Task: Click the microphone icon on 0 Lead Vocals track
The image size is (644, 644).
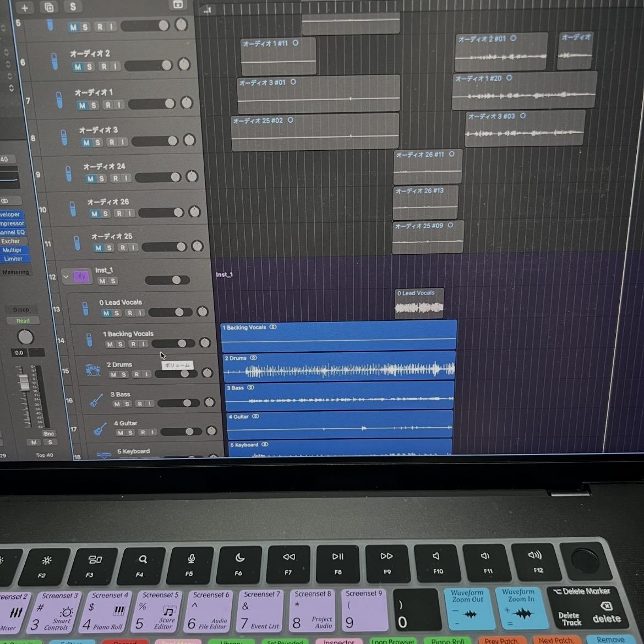Action: coord(85,308)
